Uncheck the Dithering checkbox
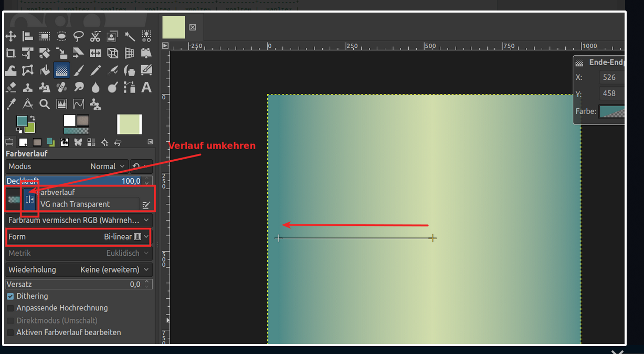Image resolution: width=644 pixels, height=354 pixels. [x=10, y=296]
